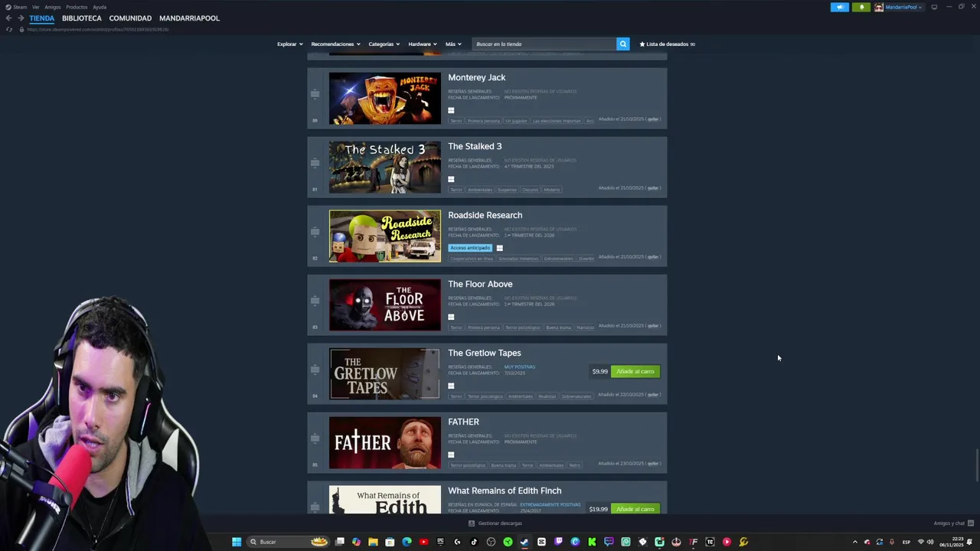Screen dimensions: 980x551
Task: Open the MANDARRIAPOOL profile tab
Action: pyautogui.click(x=189, y=18)
